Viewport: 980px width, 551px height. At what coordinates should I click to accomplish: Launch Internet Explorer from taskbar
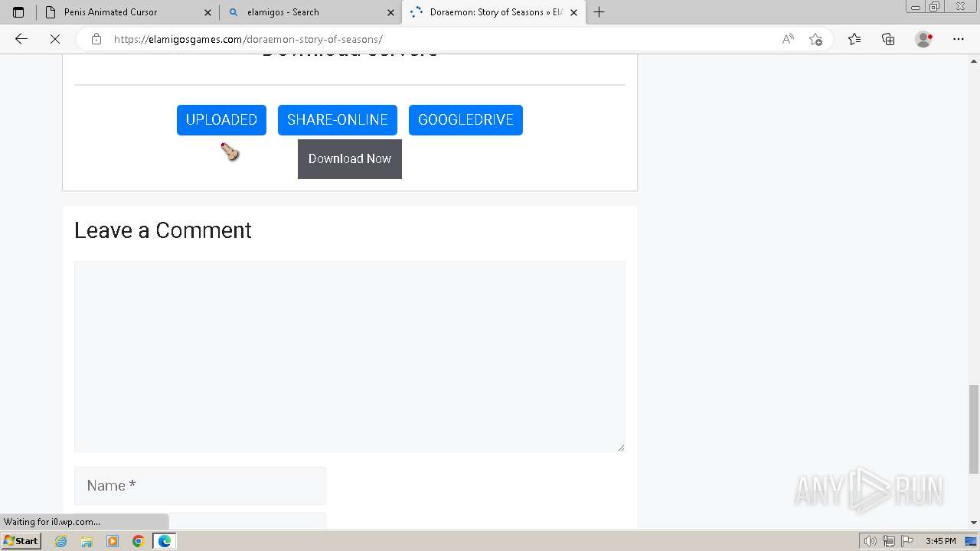(x=61, y=541)
